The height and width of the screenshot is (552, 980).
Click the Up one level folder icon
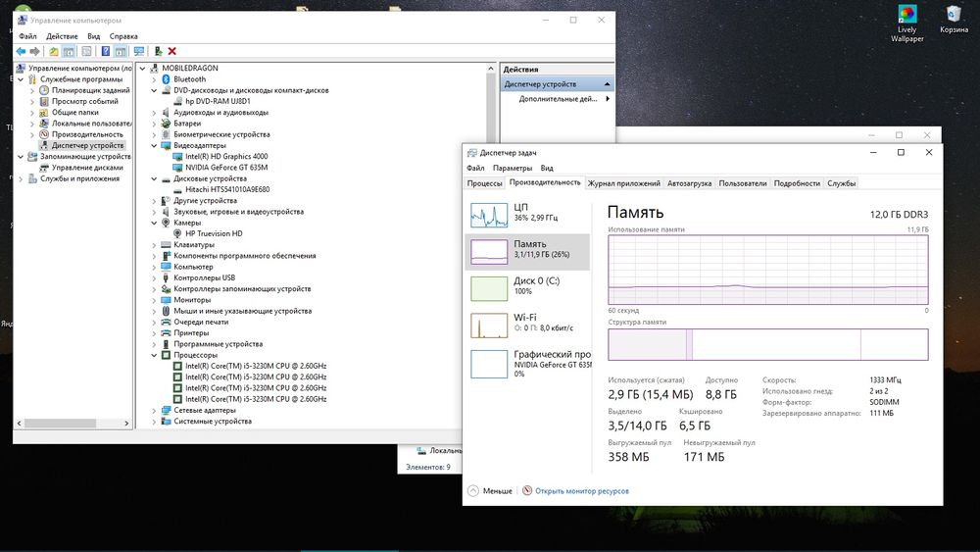(54, 51)
